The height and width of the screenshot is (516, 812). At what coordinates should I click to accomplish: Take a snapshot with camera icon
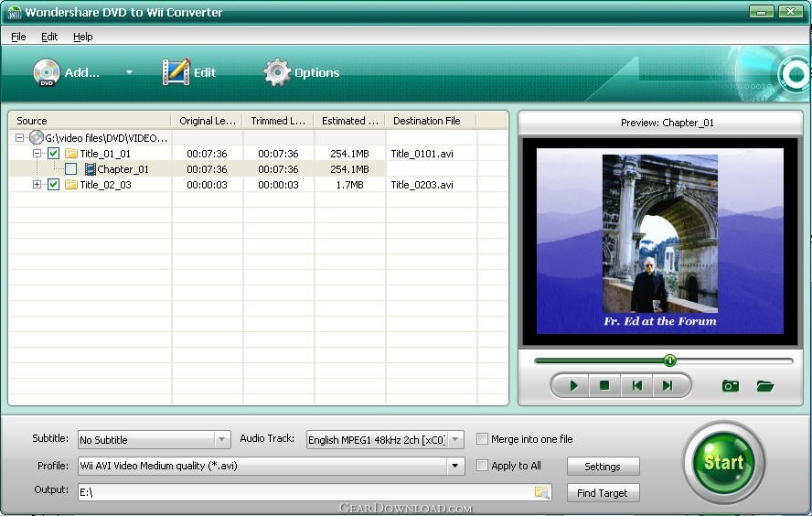point(731,386)
